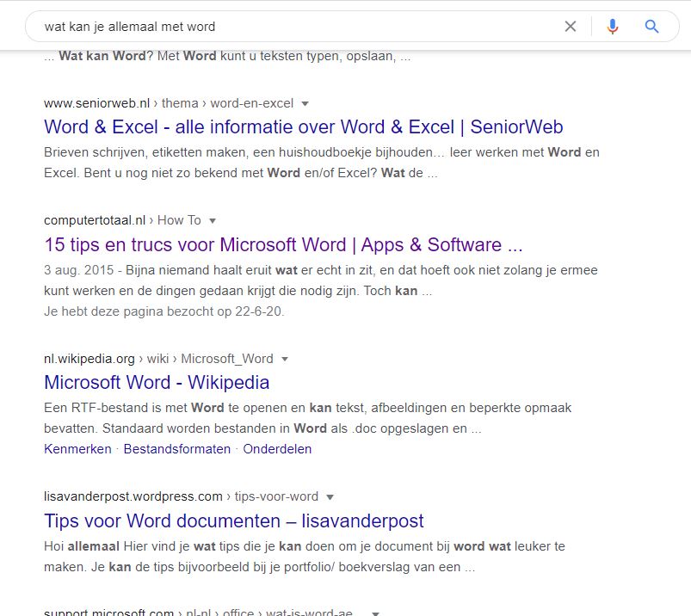Open the dropdown arrow beside lisavanderpost.wordpress.com URL
The width and height of the screenshot is (691, 616).
[330, 497]
